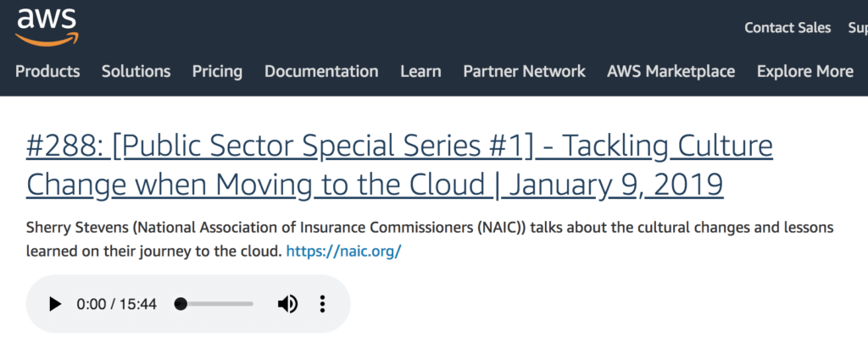Open the Documentation menu item
The width and height of the screenshot is (868, 359).
[x=321, y=71]
